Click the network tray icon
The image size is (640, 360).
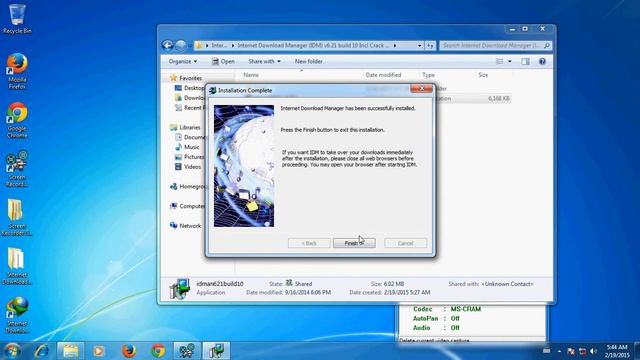pyautogui.click(x=582, y=351)
